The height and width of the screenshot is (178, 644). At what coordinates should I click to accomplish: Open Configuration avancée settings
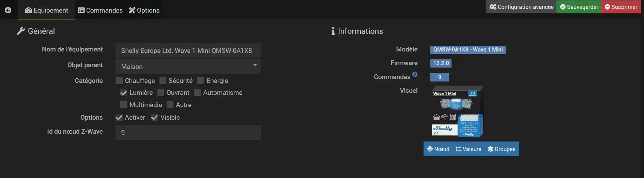coord(521,7)
